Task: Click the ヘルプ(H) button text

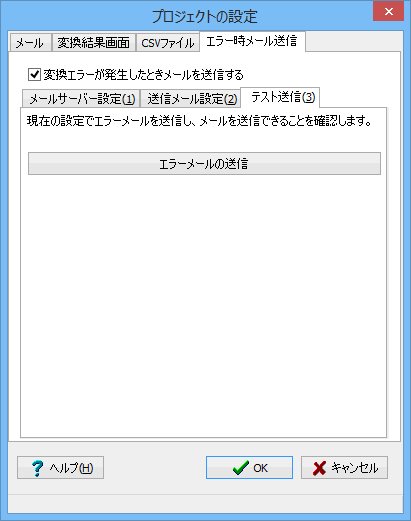Action: [71, 468]
